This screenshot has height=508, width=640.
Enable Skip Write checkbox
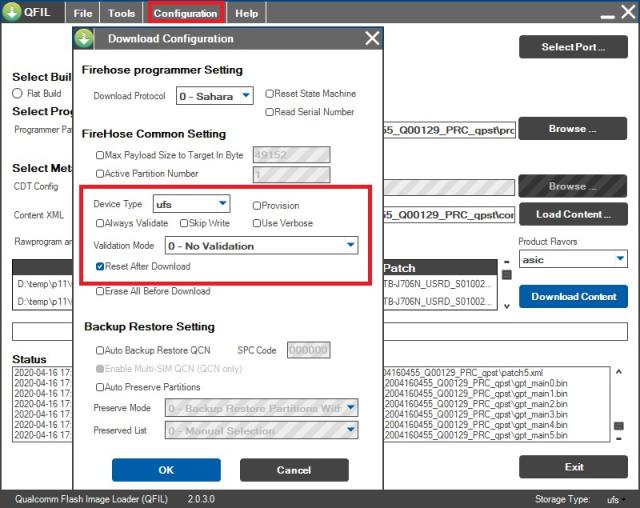(184, 223)
